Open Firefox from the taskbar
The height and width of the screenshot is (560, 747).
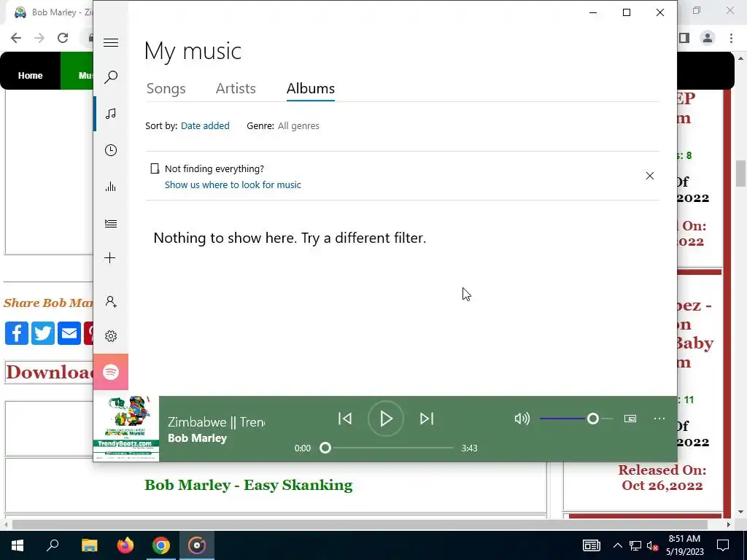tap(125, 545)
